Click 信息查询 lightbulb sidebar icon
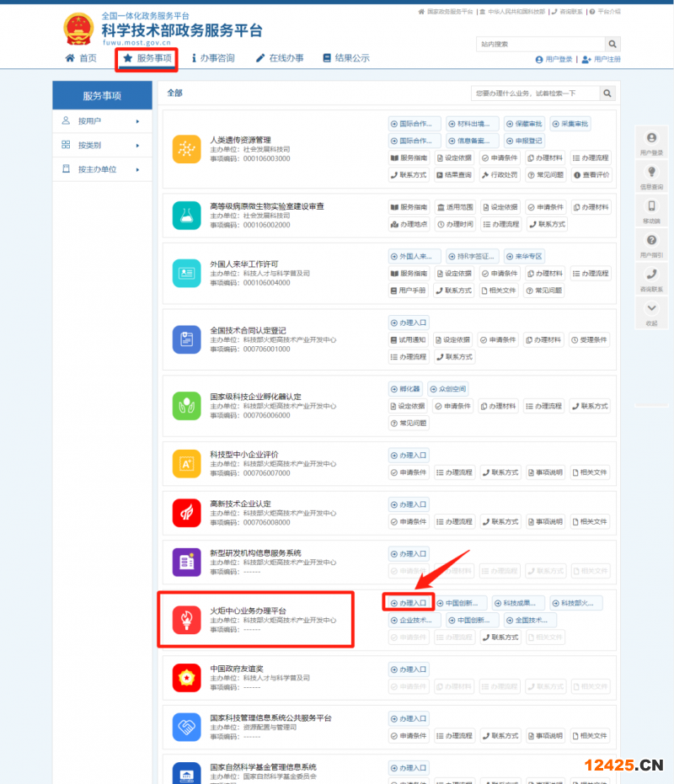This screenshot has height=784, width=674. coord(651,172)
